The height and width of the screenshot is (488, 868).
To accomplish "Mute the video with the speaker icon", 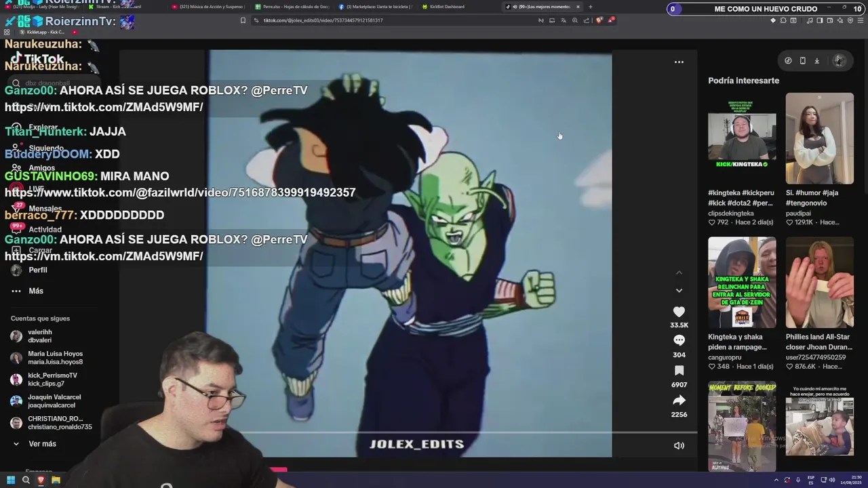I will point(679,445).
